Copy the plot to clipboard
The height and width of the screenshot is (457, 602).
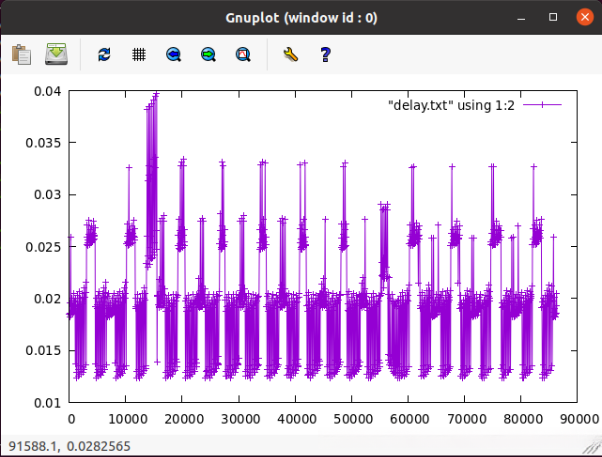[x=21, y=55]
